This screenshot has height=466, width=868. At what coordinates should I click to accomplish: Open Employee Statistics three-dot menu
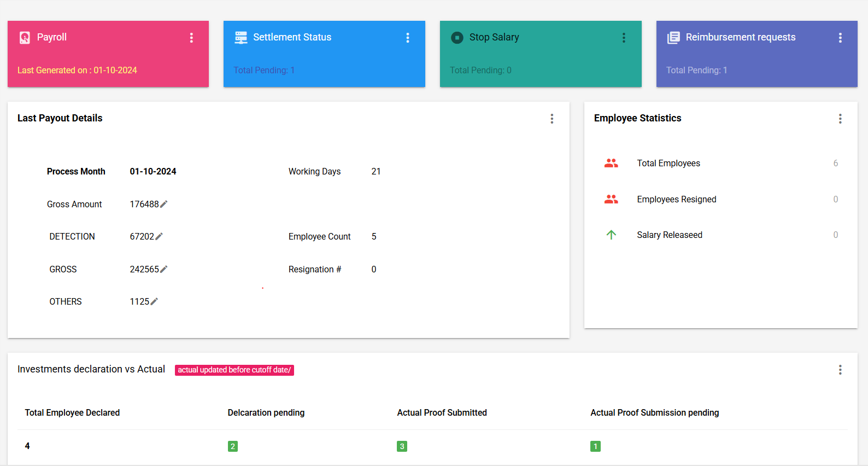pos(840,119)
